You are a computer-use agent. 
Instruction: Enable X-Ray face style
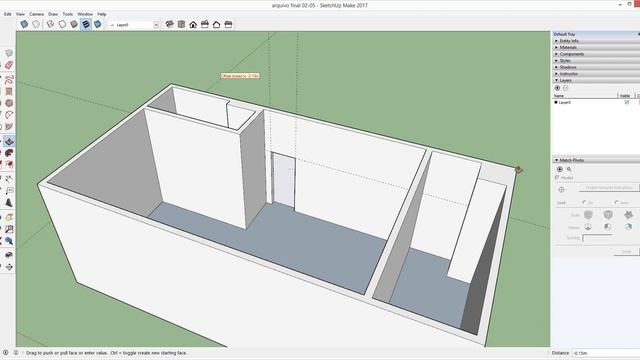[24, 24]
